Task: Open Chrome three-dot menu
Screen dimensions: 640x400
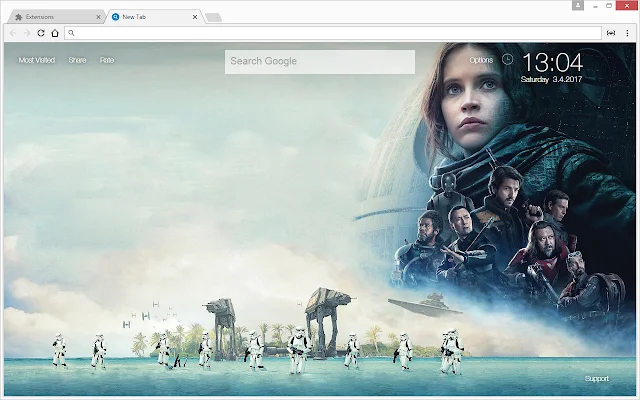Action: click(627, 33)
